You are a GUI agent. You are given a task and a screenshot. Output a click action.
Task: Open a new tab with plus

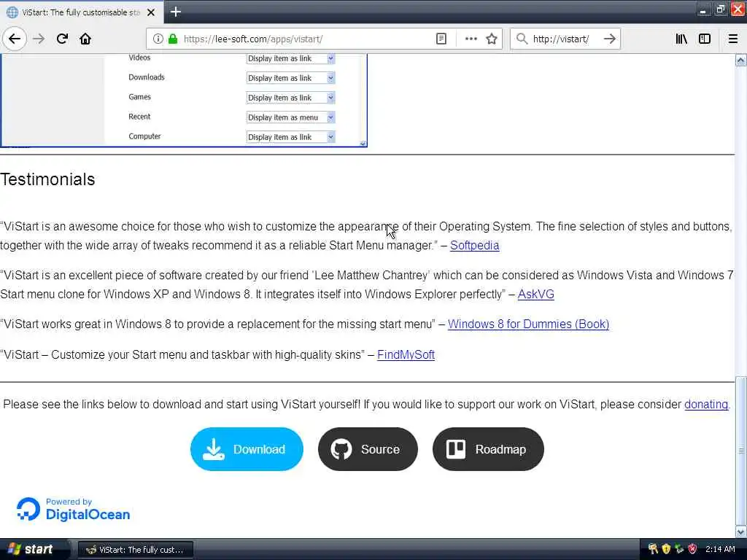coord(175,12)
